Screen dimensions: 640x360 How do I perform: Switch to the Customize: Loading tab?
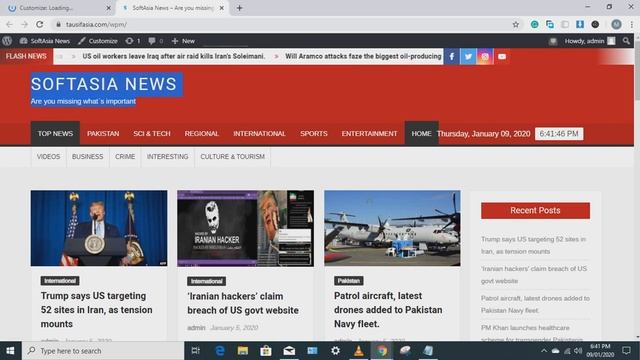57,8
